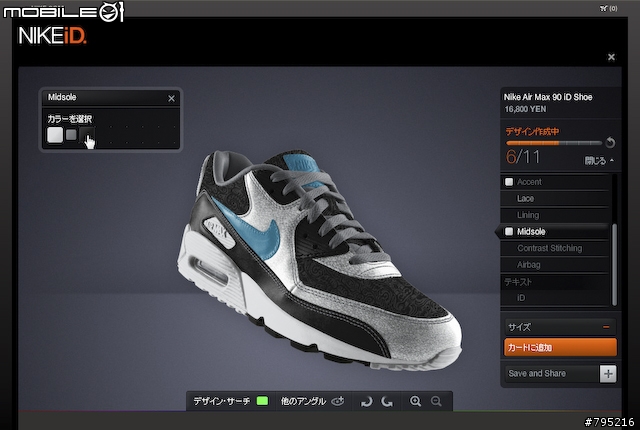Close the NIKEiD customizer window
Viewport: 640px width, 430px height.
[x=611, y=57]
